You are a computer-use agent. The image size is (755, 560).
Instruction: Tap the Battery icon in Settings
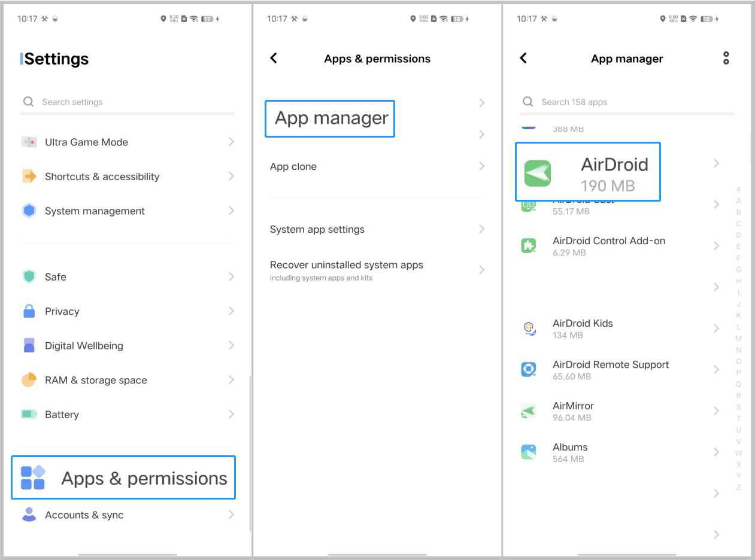coord(29,414)
